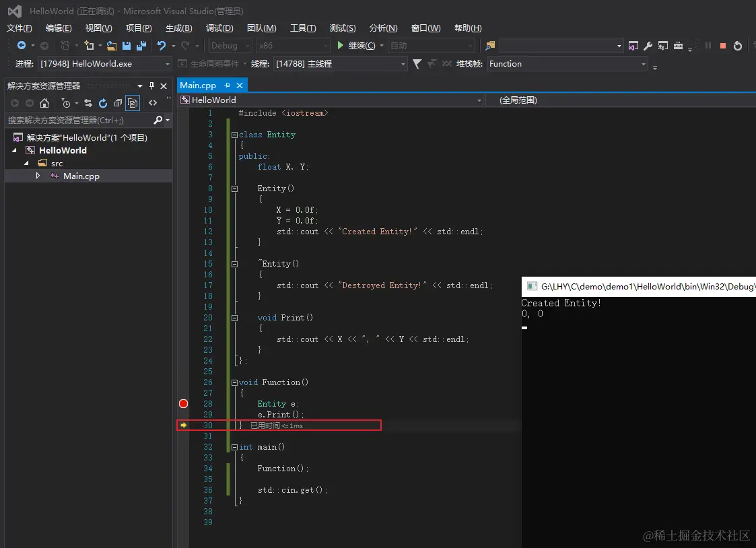Collapse the void Print() code block

pyautogui.click(x=234, y=318)
